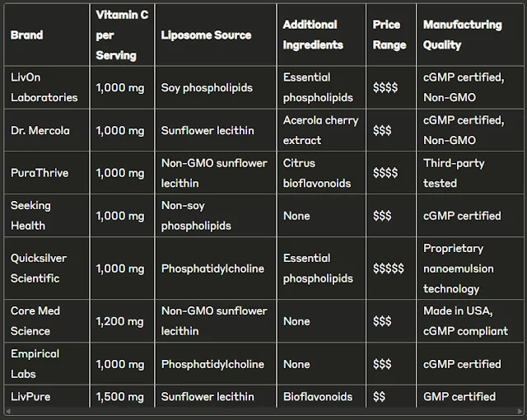The height and width of the screenshot is (420, 527).
Task: Select the LivOn Laboratories brand cell
Action: [47, 87]
